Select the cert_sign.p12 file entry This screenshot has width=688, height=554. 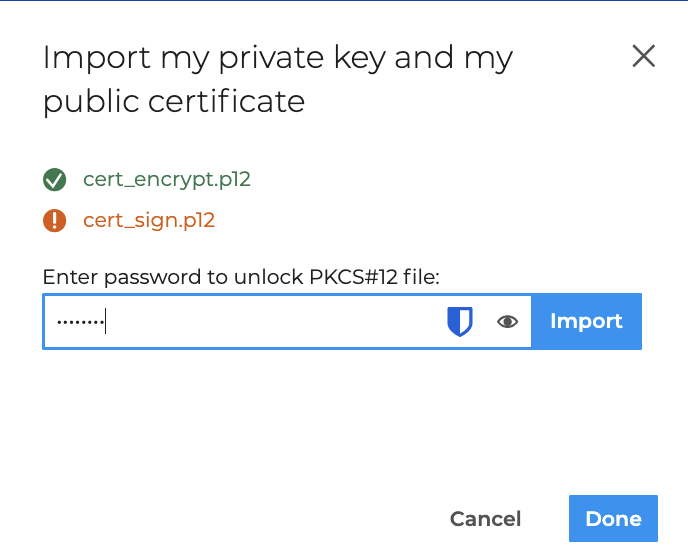click(x=148, y=220)
